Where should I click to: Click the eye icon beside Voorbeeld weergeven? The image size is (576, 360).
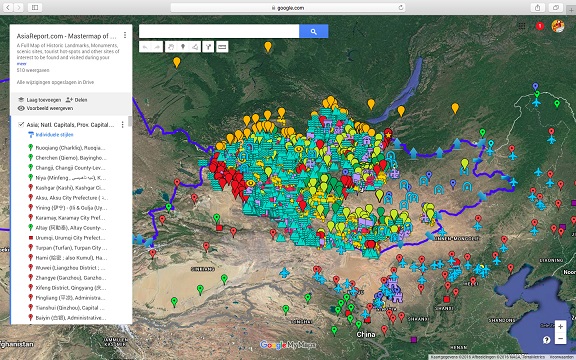[x=21, y=108]
